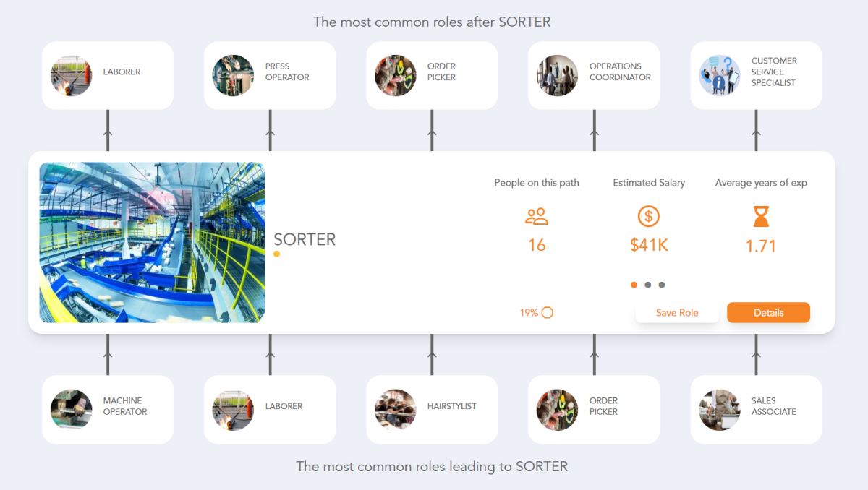Image resolution: width=868 pixels, height=490 pixels.
Task: Select the SORTER title heading
Action: (305, 239)
